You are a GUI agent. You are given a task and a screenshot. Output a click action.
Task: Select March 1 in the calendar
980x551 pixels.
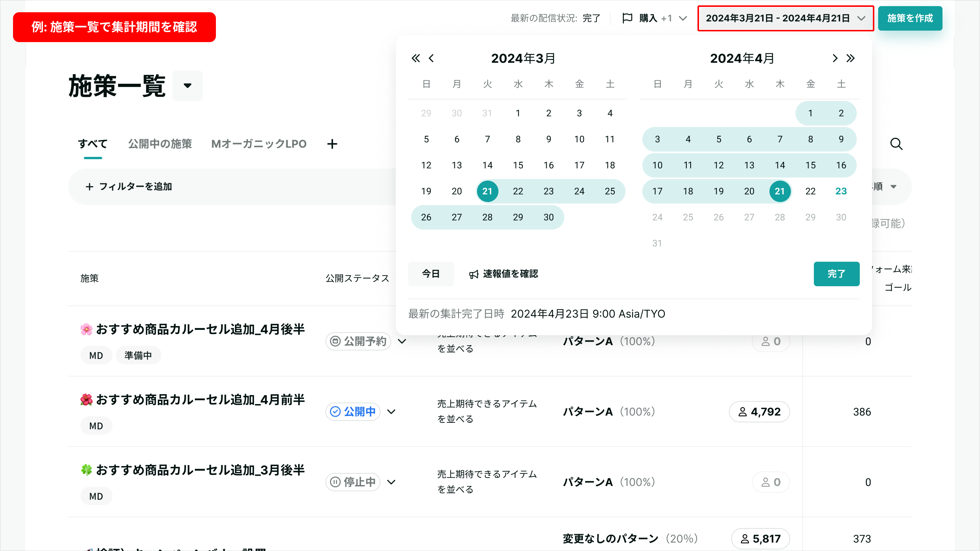pos(518,113)
